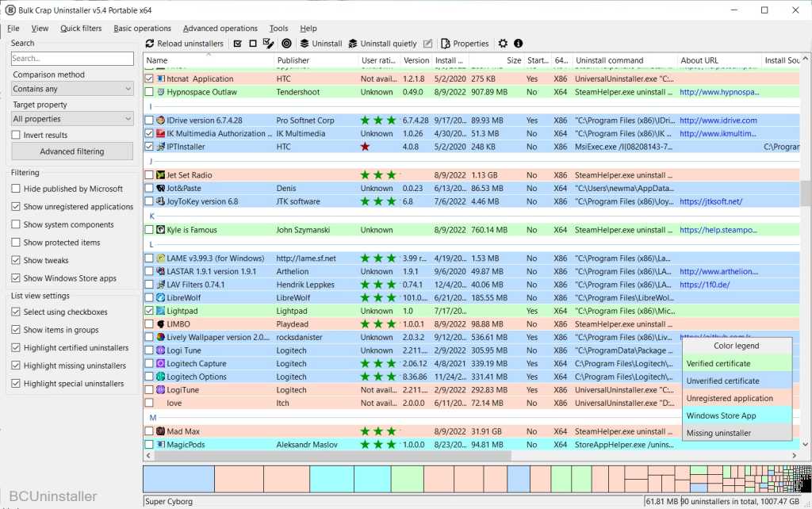Viewport: 812px width, 509px height.
Task: Click inside the Search text field
Action: click(72, 59)
